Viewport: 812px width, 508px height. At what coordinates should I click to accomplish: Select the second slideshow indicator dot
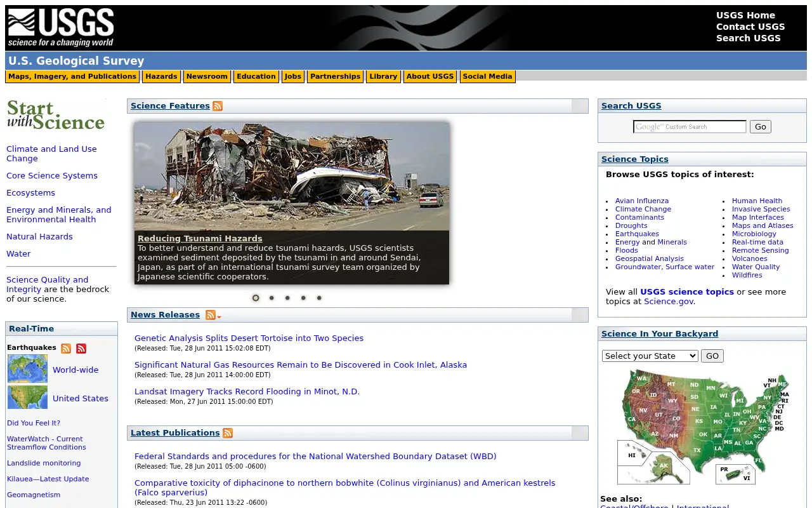[272, 298]
